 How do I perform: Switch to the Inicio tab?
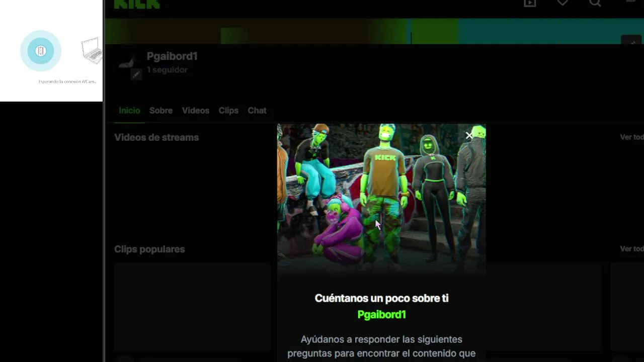[129, 111]
